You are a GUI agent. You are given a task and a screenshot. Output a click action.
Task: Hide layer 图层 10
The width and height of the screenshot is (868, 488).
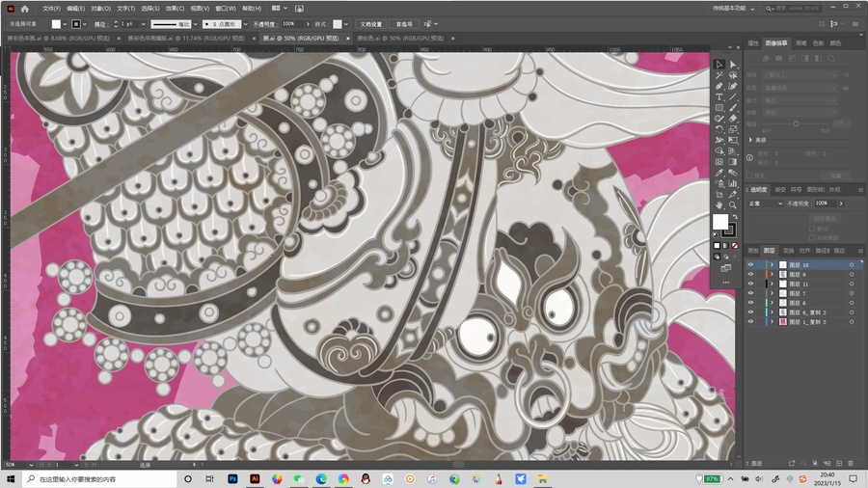tap(750, 265)
